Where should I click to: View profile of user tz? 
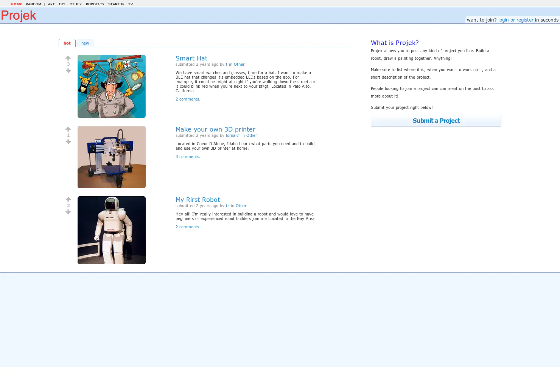pyautogui.click(x=227, y=206)
